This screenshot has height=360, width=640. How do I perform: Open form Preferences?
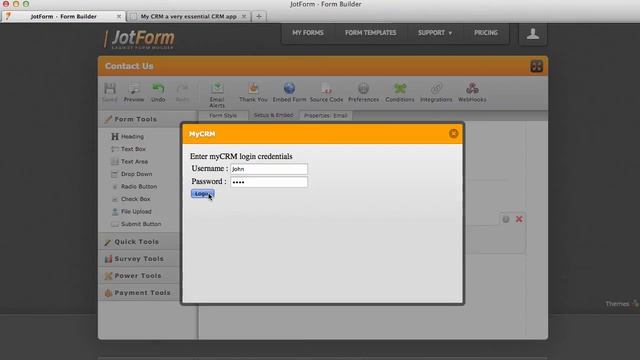363,92
